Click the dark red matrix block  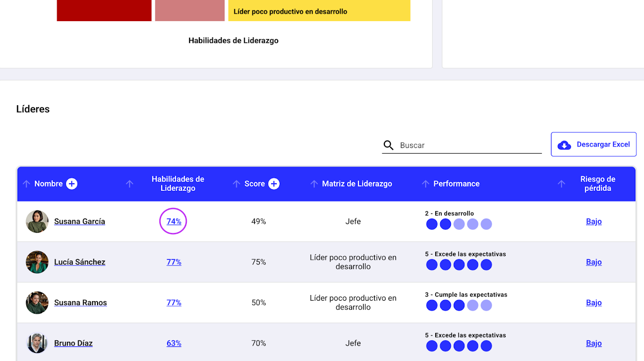point(104,10)
